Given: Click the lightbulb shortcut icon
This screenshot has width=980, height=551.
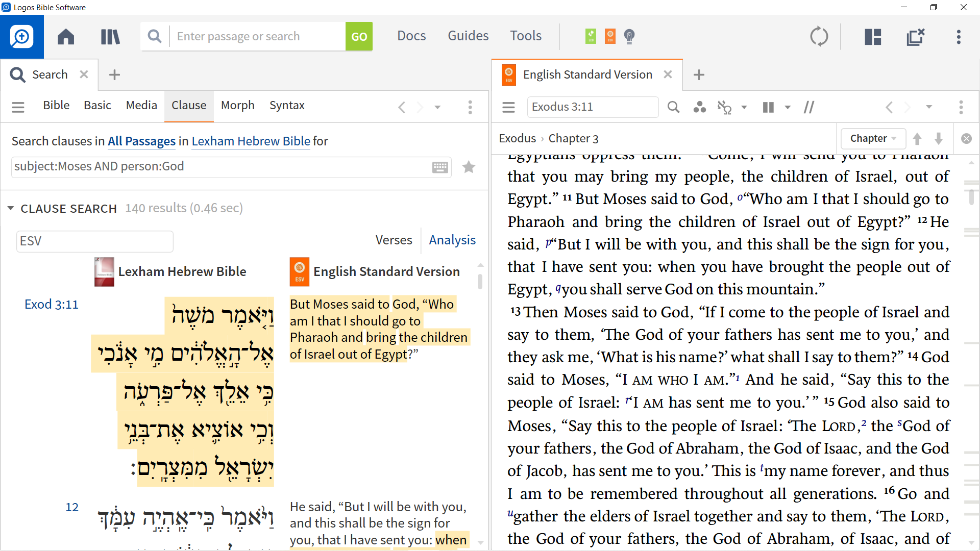Looking at the screenshot, I should 629,36.
